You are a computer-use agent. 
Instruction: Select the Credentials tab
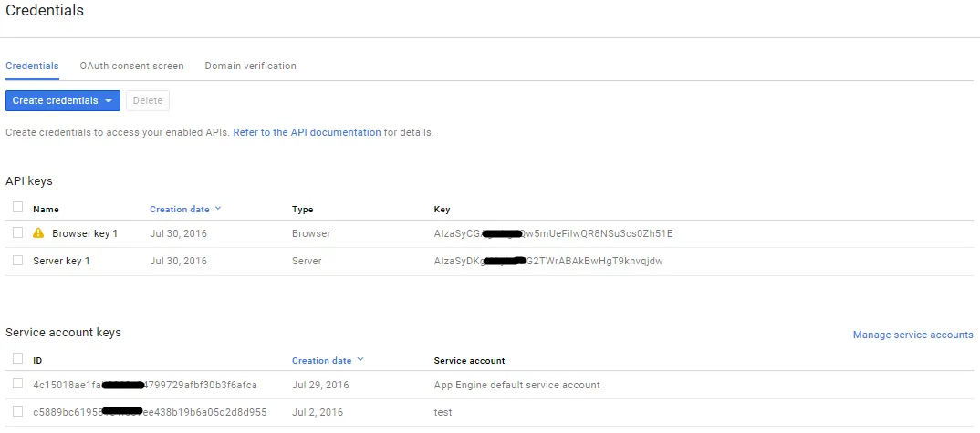32,66
